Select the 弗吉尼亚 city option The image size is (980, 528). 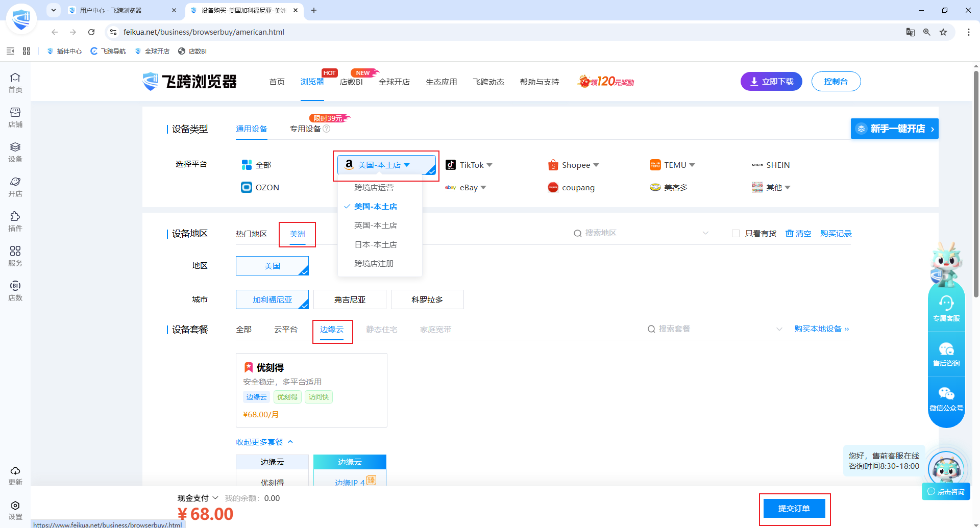(x=350, y=299)
